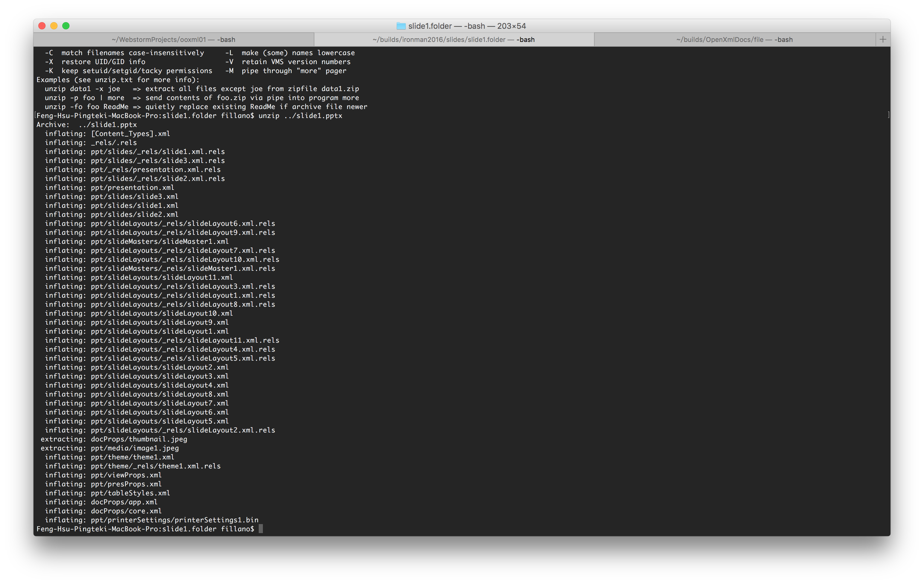Click 'unzip data1 -x joe' example line
The image size is (924, 584).
[202, 89]
